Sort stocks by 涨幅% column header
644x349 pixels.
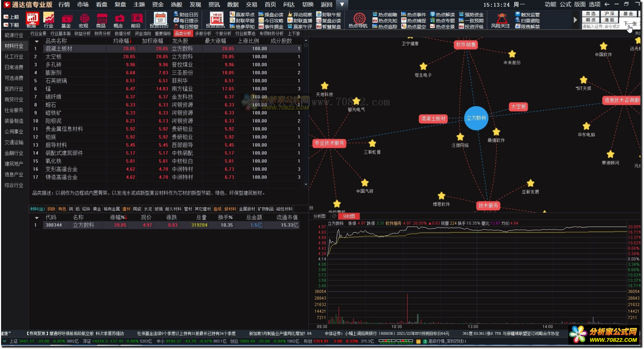(119, 217)
